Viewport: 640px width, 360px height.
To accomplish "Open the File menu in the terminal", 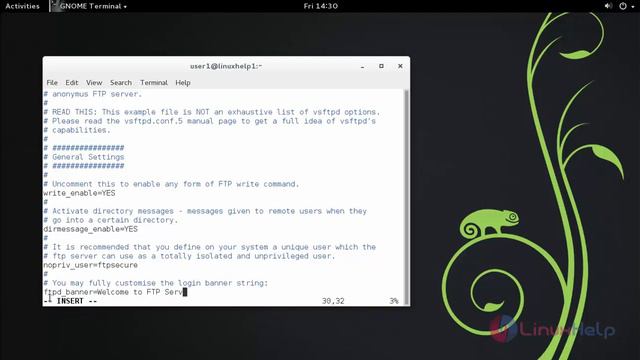I will click(52, 82).
